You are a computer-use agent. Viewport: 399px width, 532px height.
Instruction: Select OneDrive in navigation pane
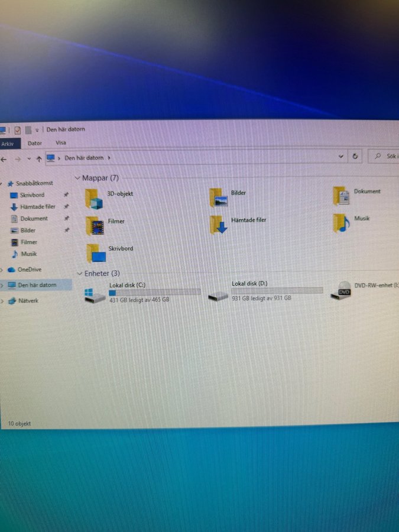29,270
